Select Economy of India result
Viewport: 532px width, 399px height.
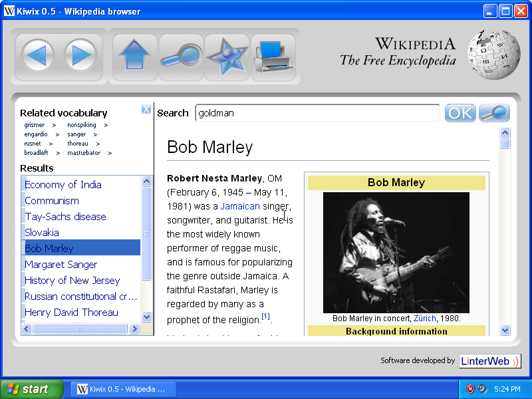(63, 185)
